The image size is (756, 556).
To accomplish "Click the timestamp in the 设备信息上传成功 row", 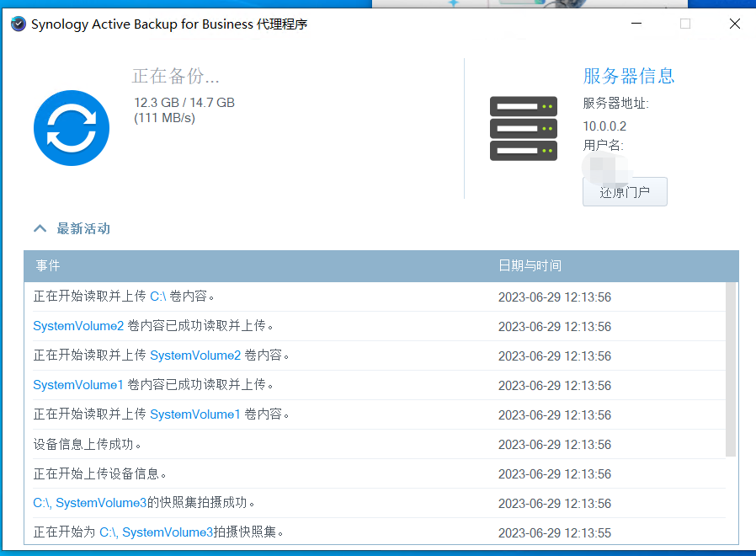I will 555,445.
